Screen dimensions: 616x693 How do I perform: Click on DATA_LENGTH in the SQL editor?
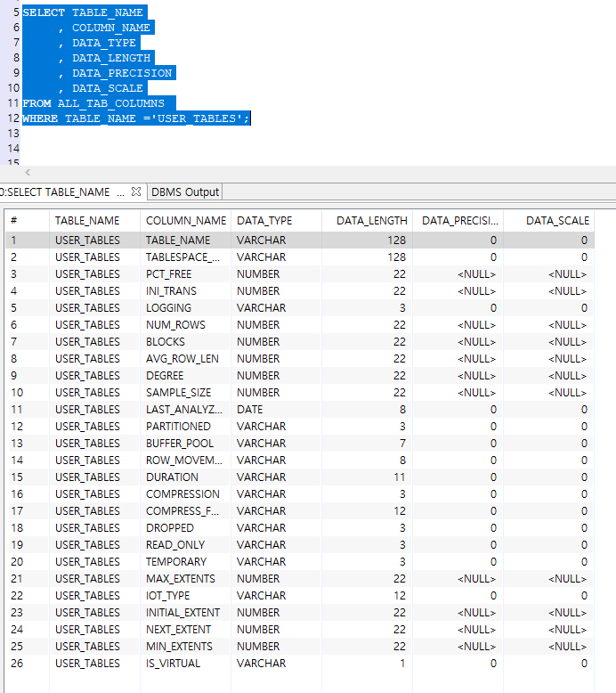(x=111, y=58)
